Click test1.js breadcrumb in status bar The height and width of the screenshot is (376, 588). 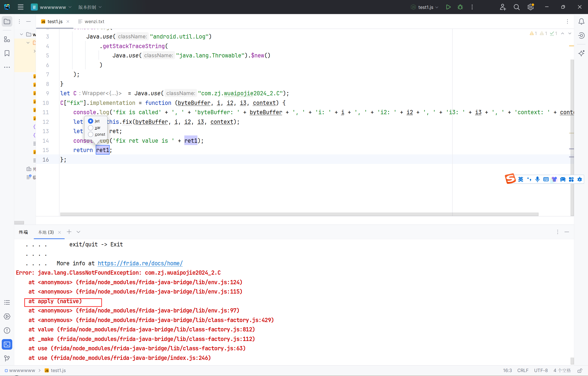55,371
